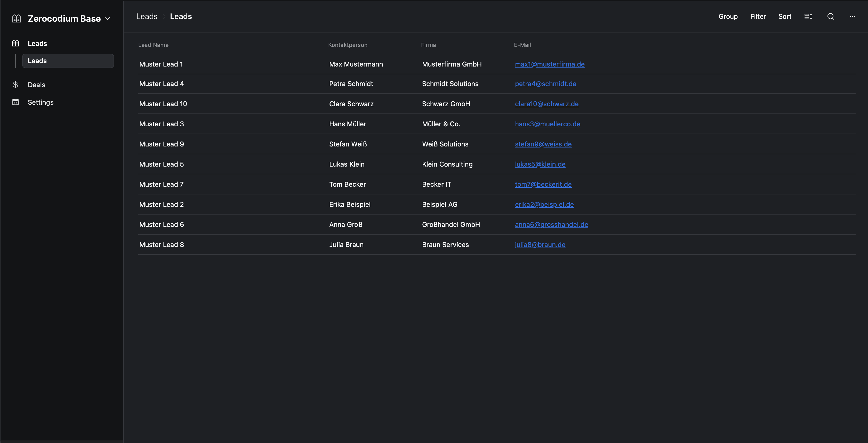This screenshot has height=443, width=868.
Task: Click the Settings code-window icon
Action: tap(15, 102)
